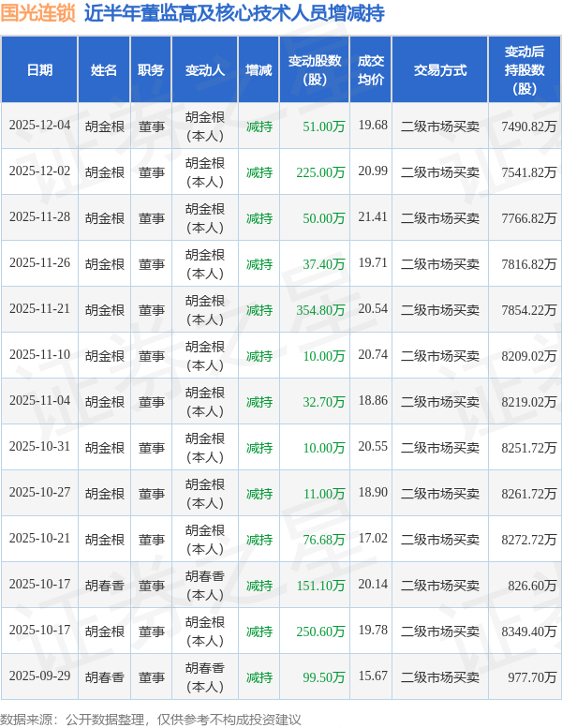Click the 数据来源 footer disclaimer
Viewport: 562px width, 728px height.
(151, 720)
